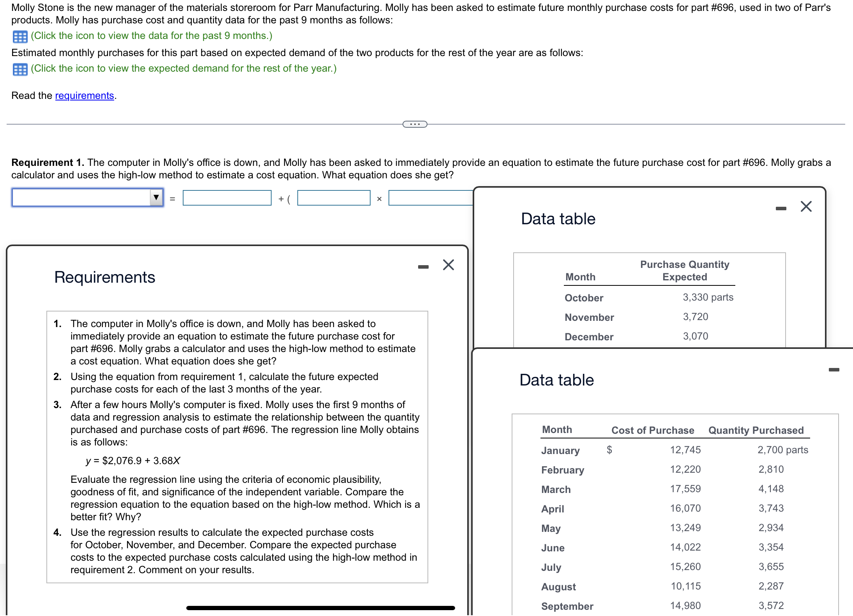Select the March row in cost data table
Screen dimensions: 853x616
(x=556, y=489)
